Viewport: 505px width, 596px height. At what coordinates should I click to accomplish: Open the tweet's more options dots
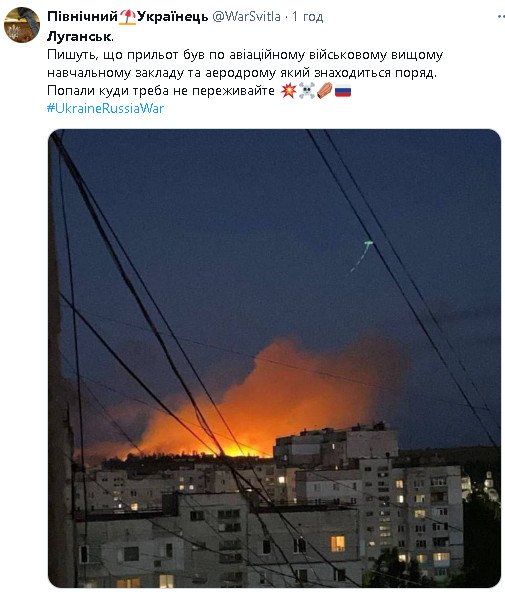[501, 17]
